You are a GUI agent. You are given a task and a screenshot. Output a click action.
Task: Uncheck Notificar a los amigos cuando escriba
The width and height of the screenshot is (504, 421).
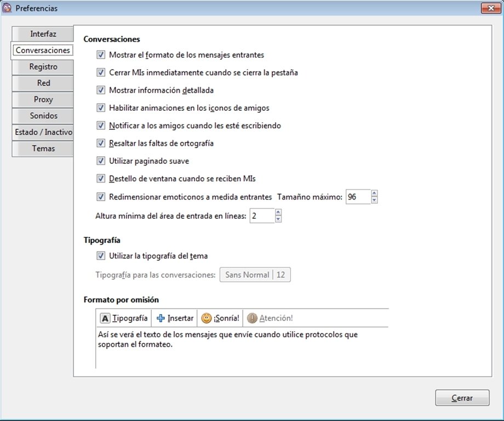[x=101, y=126]
